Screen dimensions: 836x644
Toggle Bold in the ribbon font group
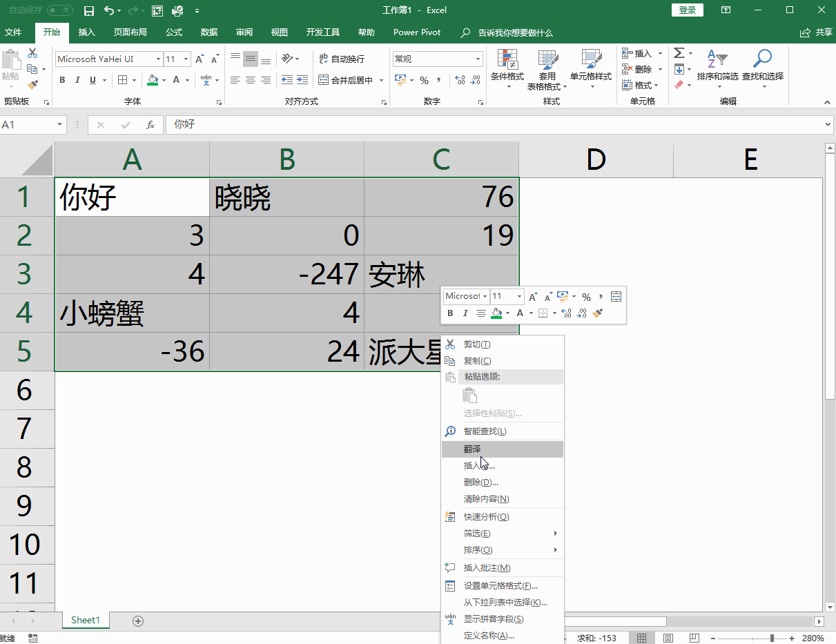(x=62, y=80)
